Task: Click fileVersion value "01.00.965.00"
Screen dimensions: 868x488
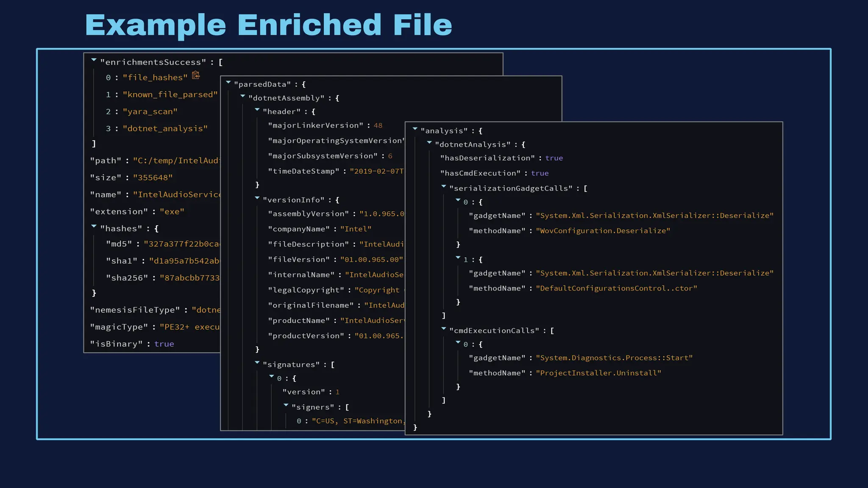Action: click(x=372, y=259)
